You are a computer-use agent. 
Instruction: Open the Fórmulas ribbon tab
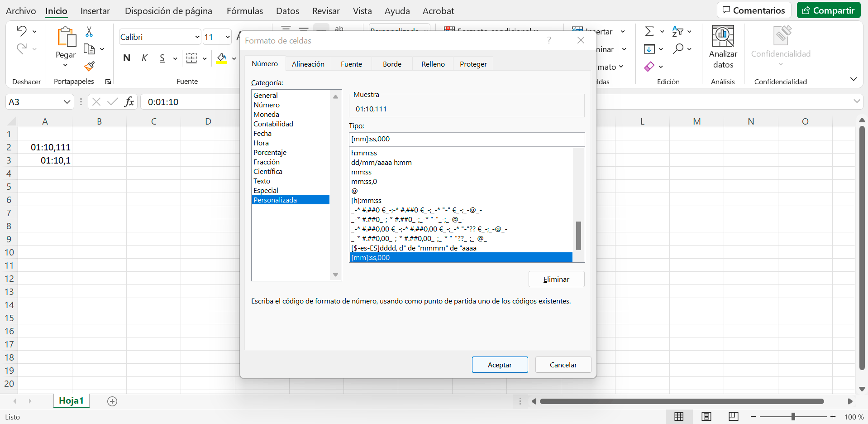245,11
